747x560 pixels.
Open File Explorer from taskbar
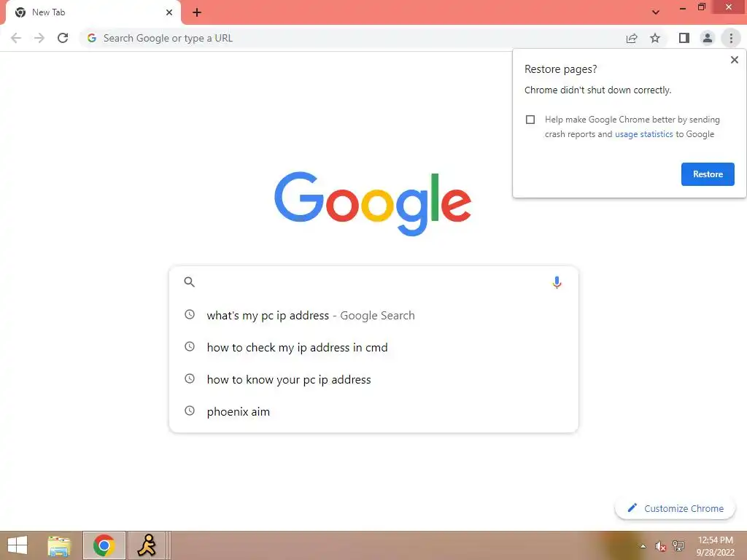pyautogui.click(x=59, y=545)
